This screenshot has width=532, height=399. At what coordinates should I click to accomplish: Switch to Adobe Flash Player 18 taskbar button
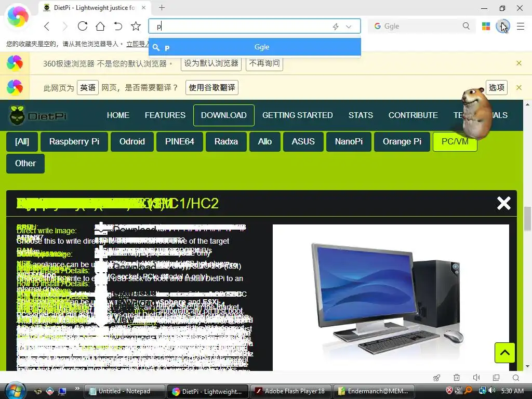[x=291, y=391]
